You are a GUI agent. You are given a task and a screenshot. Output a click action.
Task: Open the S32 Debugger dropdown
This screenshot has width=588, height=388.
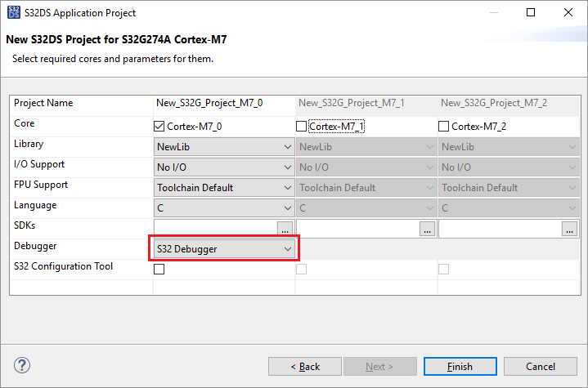pyautogui.click(x=223, y=249)
